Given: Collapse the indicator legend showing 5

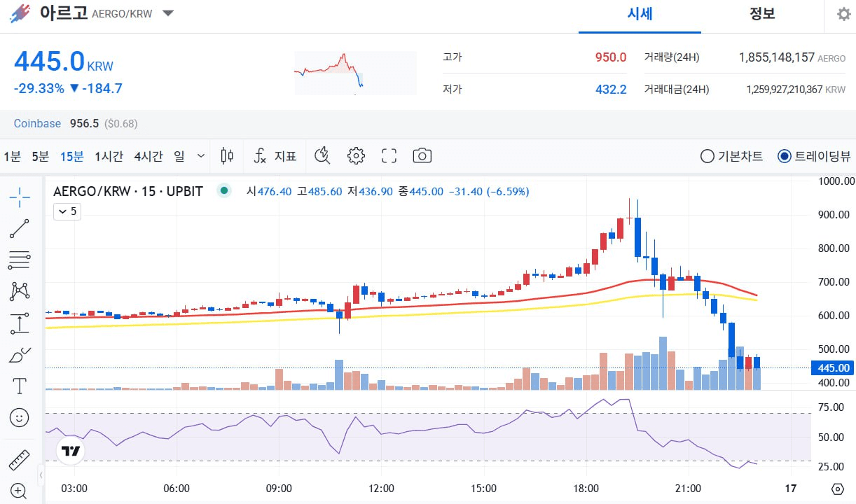Looking at the screenshot, I should [67, 211].
